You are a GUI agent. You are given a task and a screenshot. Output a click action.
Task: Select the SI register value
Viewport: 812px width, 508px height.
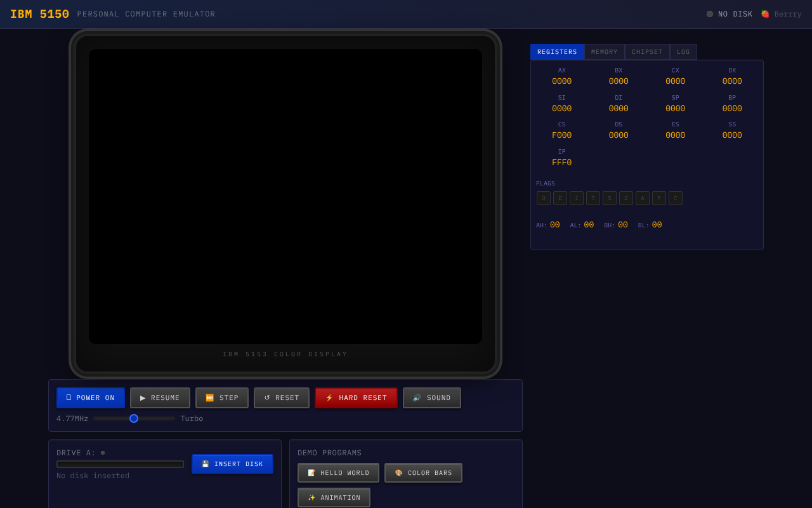[x=562, y=109]
